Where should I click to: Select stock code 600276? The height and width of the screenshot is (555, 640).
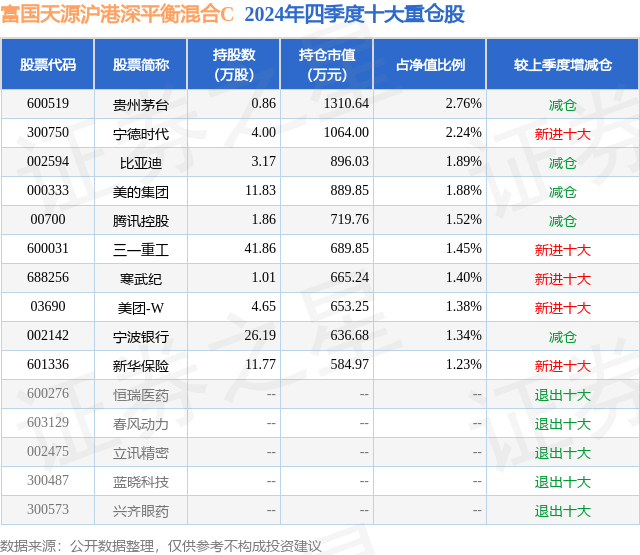coord(48,393)
